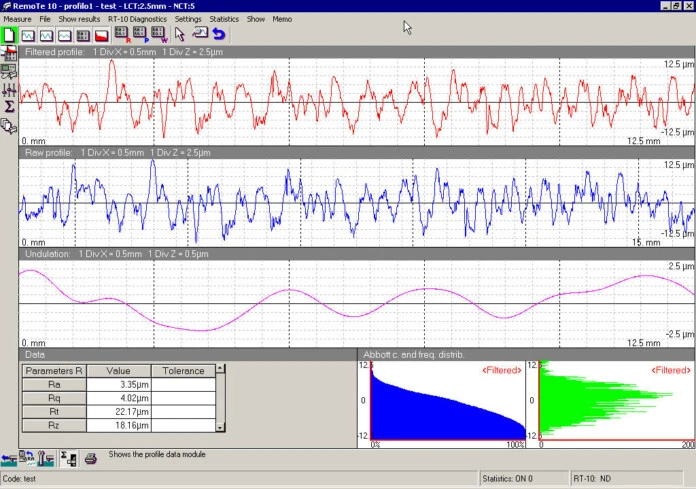Click the Tolerance cell for Rq
Viewport: 696px width, 489px height.
(183, 398)
